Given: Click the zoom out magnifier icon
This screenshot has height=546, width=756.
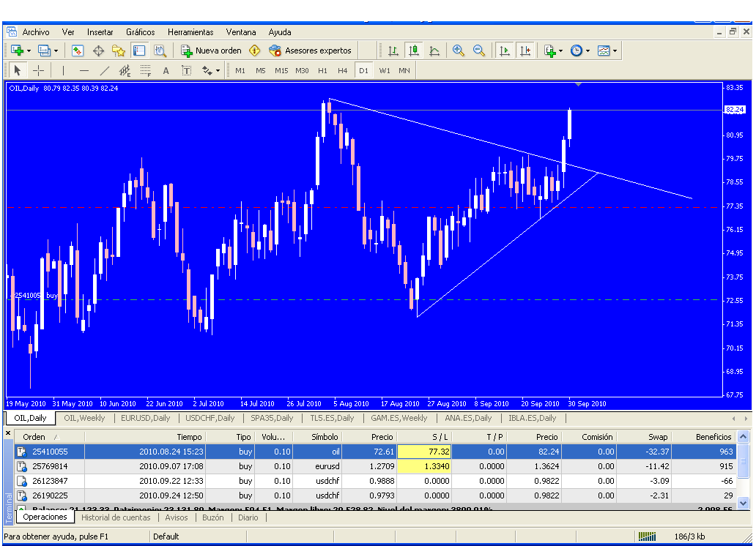Looking at the screenshot, I should click(x=479, y=51).
